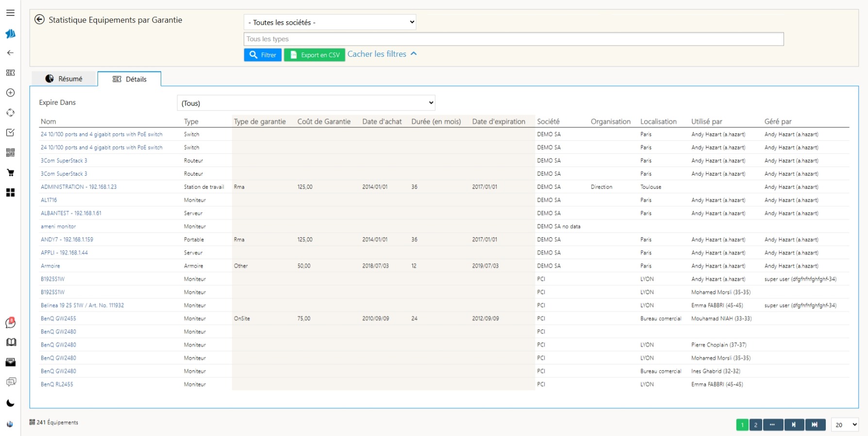Click the plus circle sidebar icon

(x=10, y=93)
